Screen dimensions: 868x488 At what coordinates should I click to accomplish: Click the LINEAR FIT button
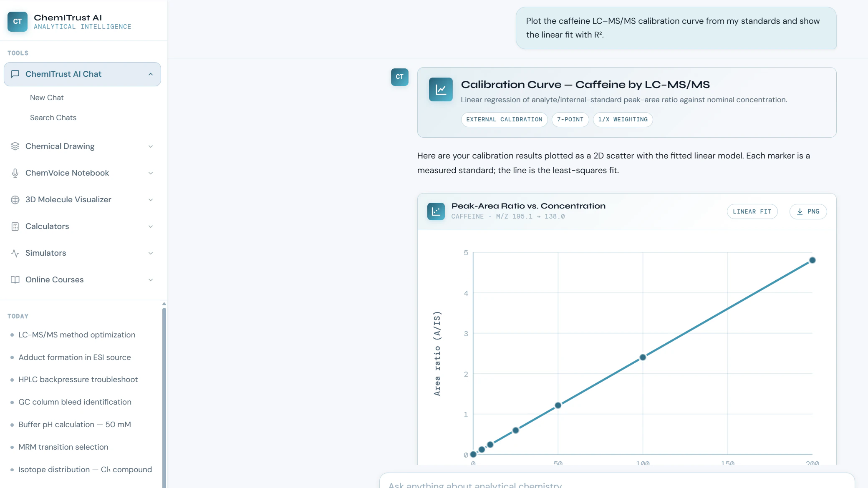click(752, 211)
